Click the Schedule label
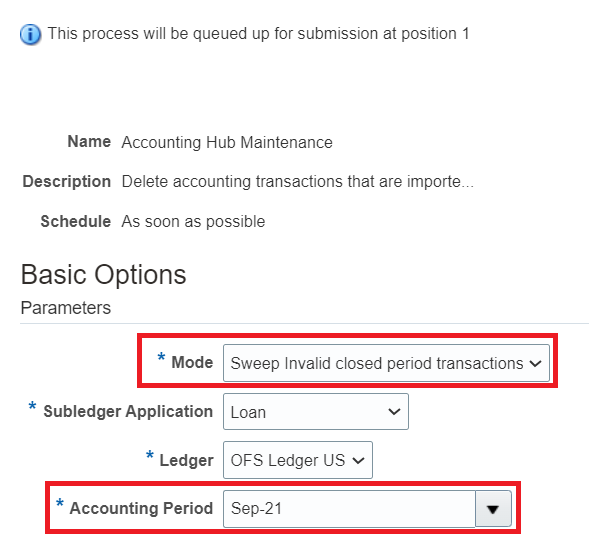Viewport: 589px width, 544px height. coord(76,221)
